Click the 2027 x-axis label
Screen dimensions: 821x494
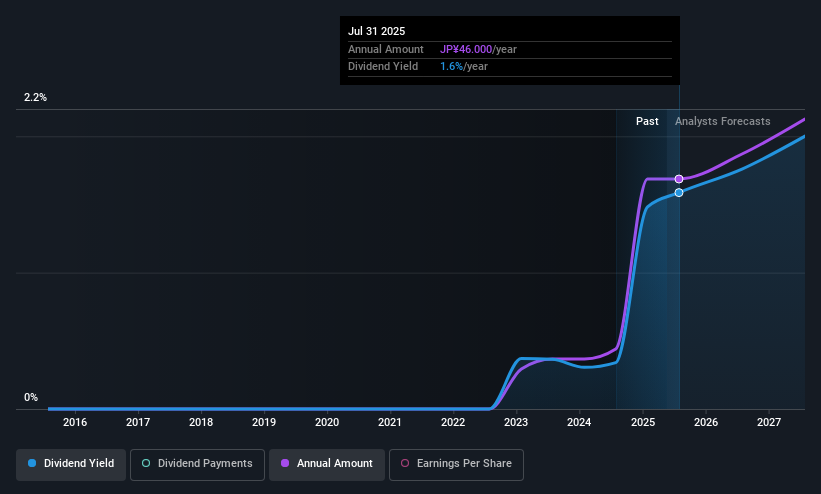769,422
